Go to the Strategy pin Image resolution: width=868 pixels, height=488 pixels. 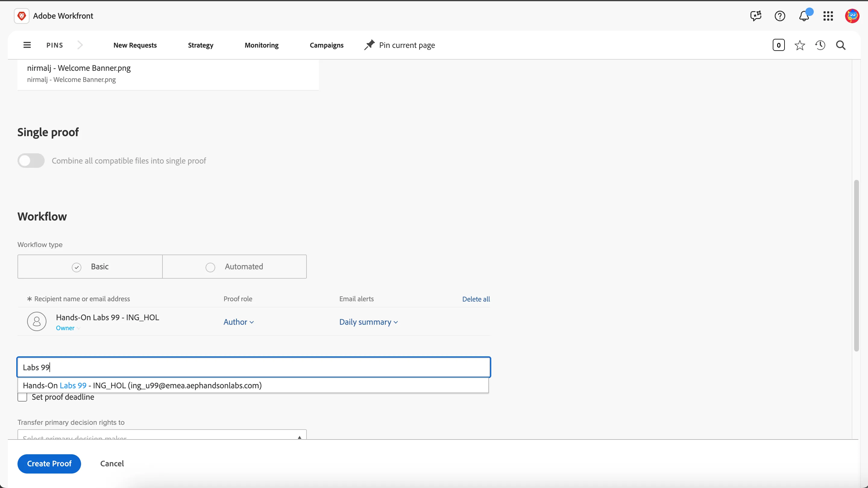(200, 45)
